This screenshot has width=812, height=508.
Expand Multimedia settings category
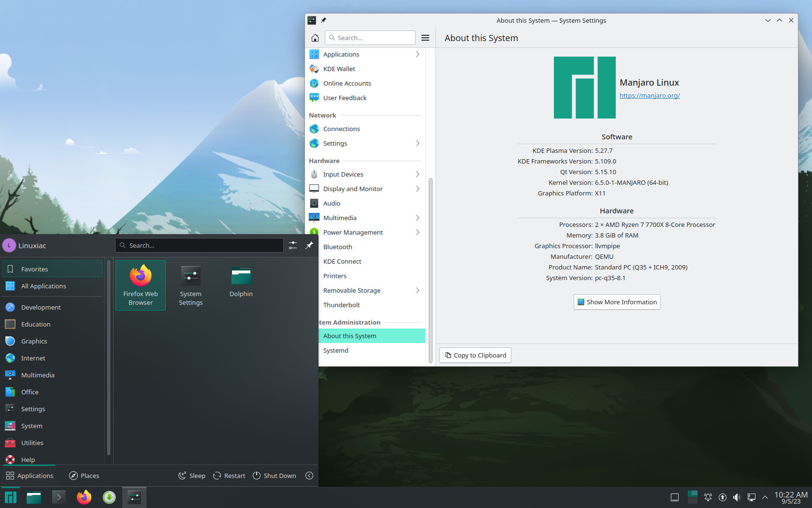click(x=365, y=218)
